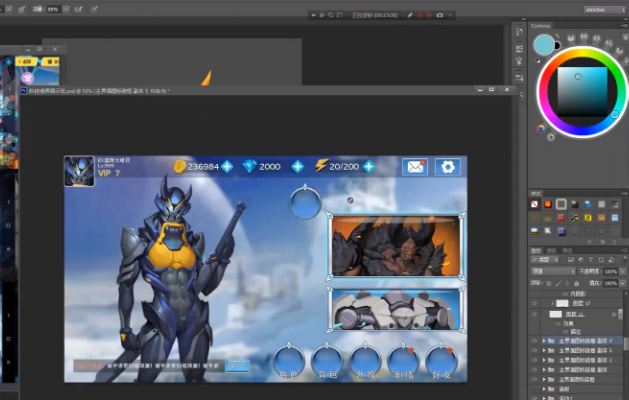Image resolution: width=629 pixels, height=400 pixels.
Task: Open the Coolorus panel flyout menu
Action: [624, 26]
